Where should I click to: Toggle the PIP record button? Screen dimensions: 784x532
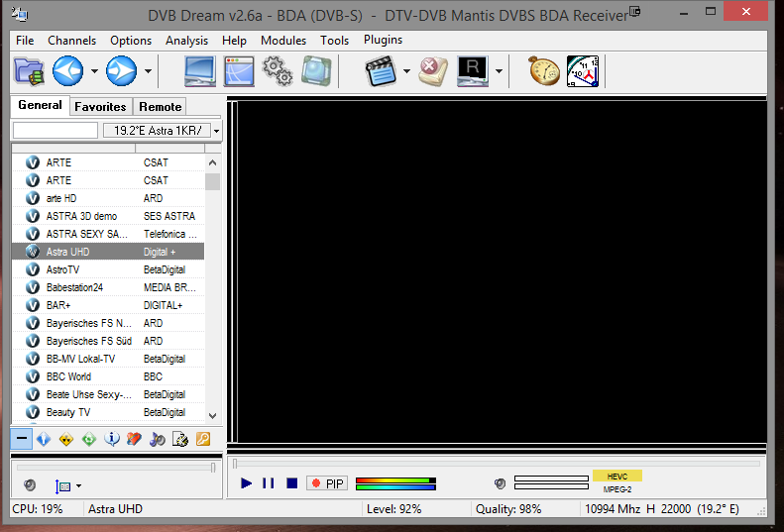tap(327, 483)
